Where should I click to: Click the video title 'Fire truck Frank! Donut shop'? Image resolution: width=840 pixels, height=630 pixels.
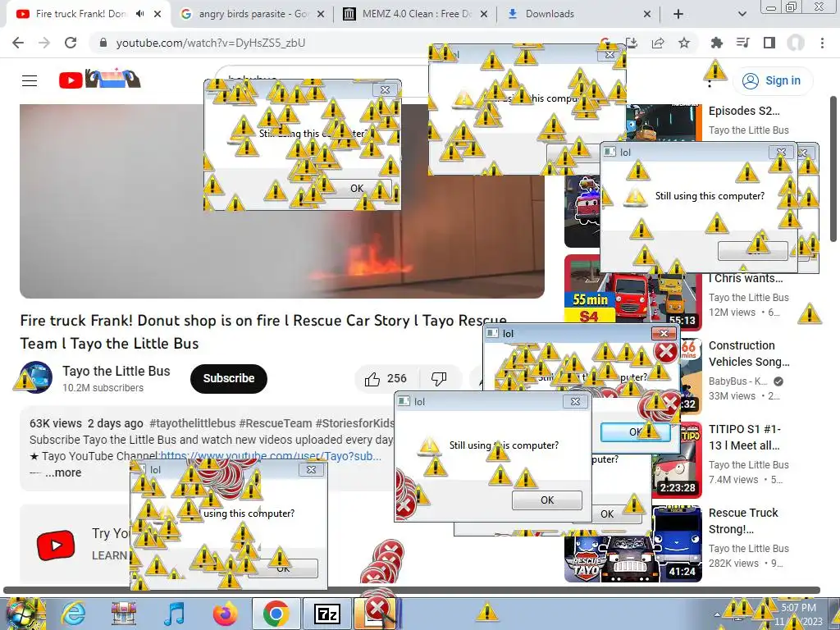(x=263, y=331)
